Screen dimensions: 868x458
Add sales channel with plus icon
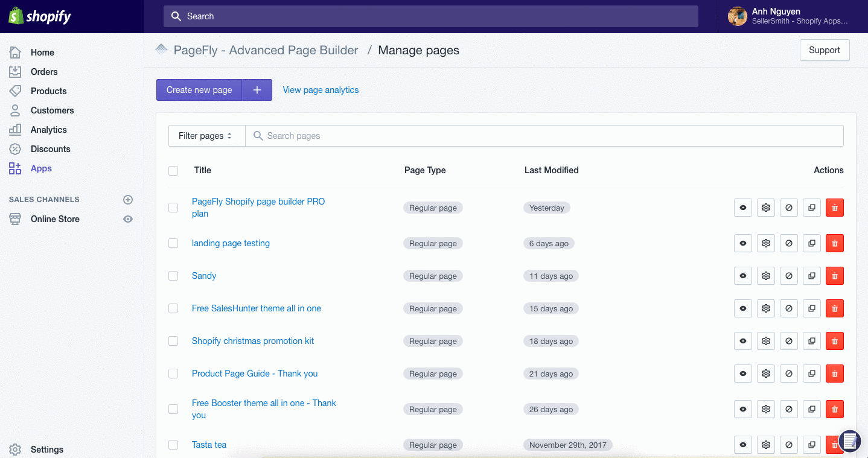coord(128,200)
